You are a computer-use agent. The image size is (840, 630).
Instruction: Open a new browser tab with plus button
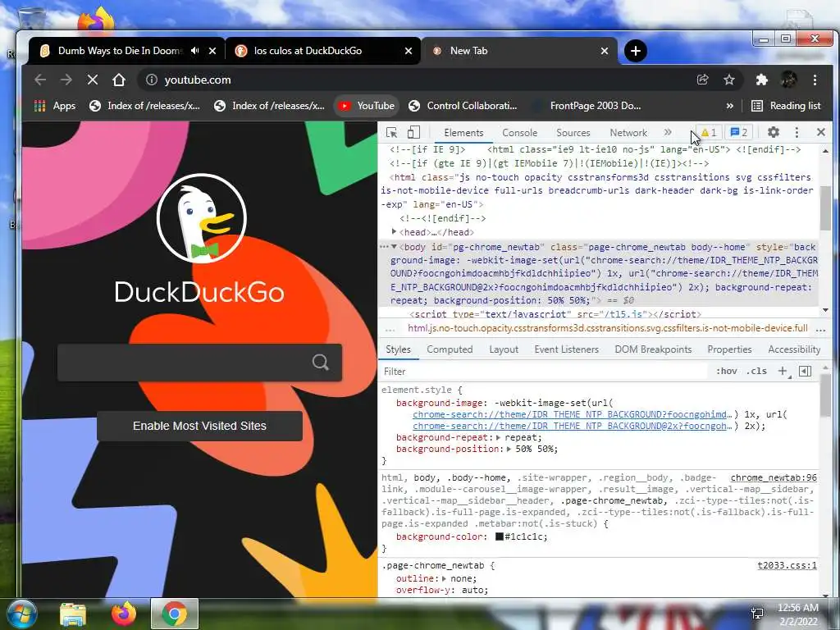point(636,51)
